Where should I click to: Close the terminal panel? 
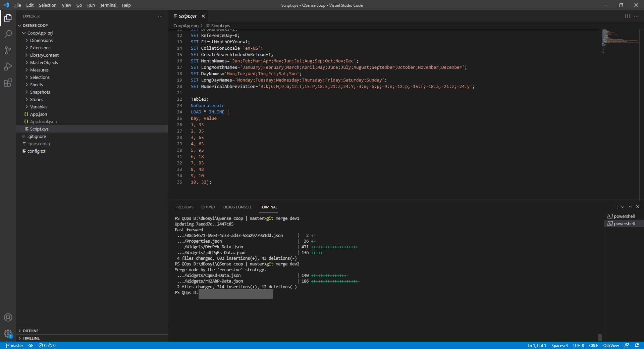tap(638, 207)
